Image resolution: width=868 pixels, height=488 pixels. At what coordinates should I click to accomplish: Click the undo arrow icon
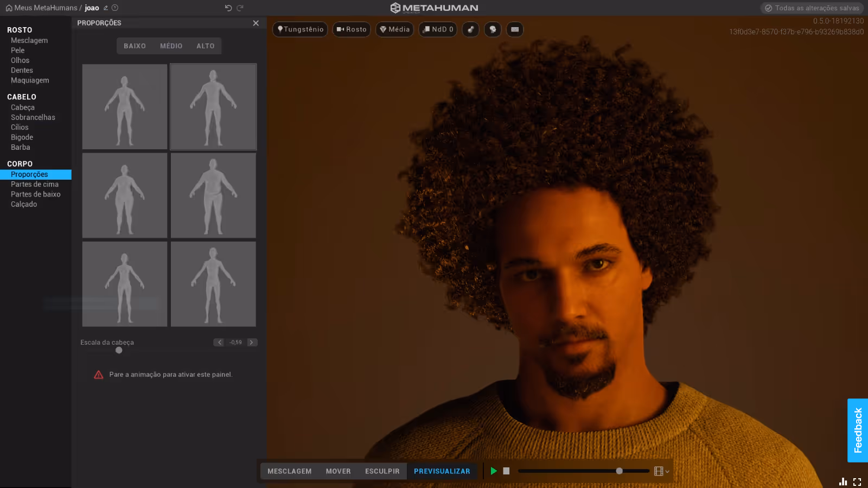[x=228, y=8]
